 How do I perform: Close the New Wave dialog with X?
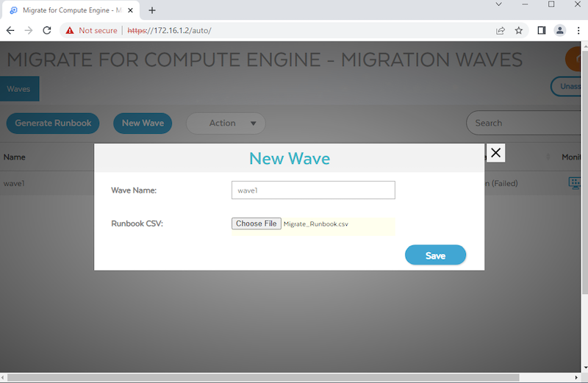[495, 153]
